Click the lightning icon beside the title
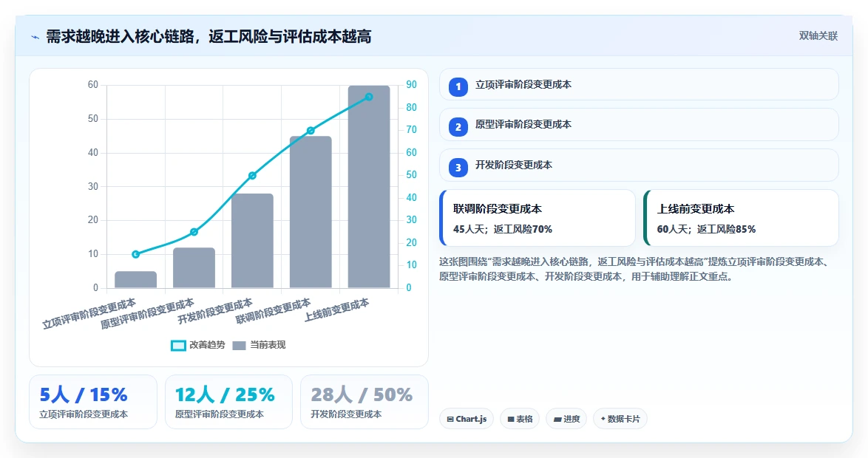Viewport: 868px width, 458px height. tap(35, 37)
